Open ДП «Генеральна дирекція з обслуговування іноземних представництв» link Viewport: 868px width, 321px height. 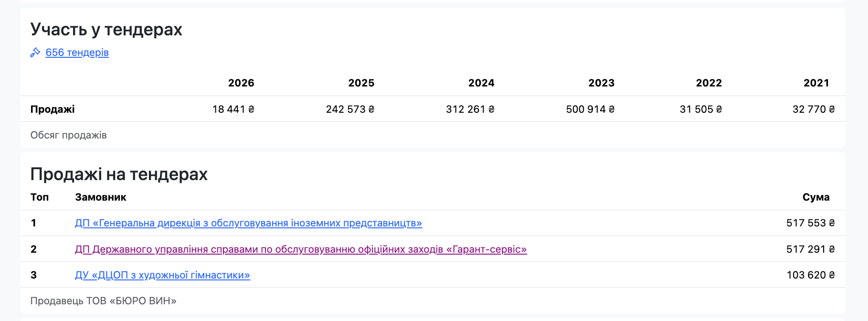[x=248, y=223]
